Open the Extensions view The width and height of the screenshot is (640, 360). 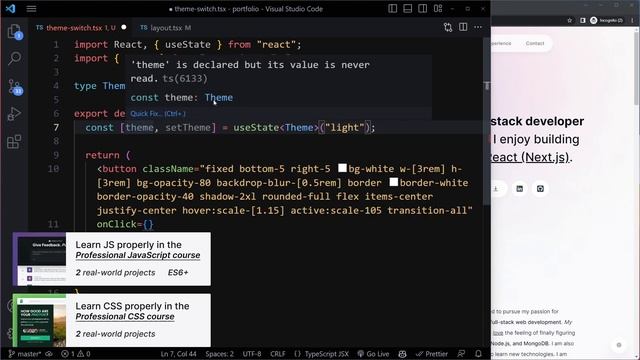point(14,142)
